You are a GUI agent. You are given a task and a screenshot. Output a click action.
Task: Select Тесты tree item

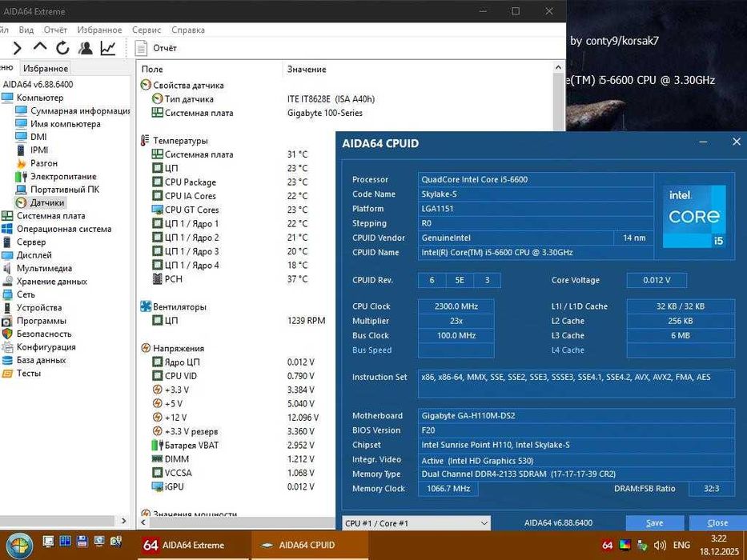[x=29, y=374]
